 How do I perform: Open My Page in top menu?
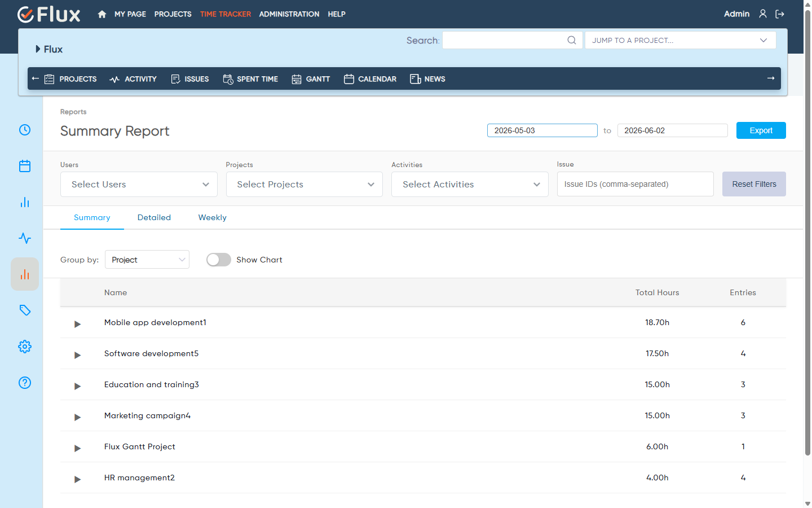tap(130, 14)
